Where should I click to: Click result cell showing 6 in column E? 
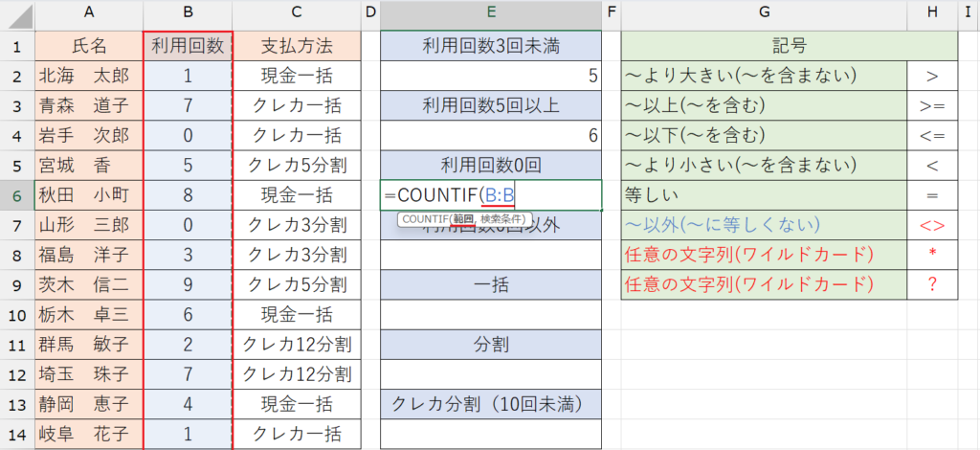coord(491,136)
